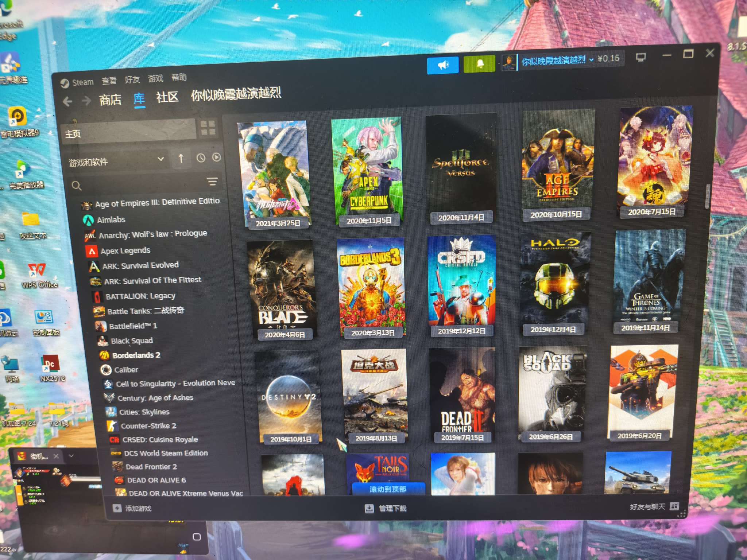Image resolution: width=747 pixels, height=560 pixels.
Task: Open the NX2512 desktop shortcut
Action: coord(51,367)
